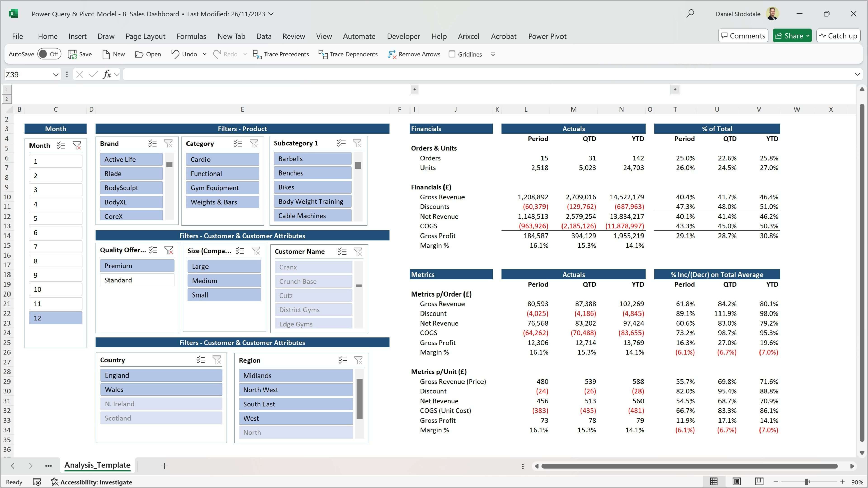Enable the Gridlines checkbox
This screenshot has width=868, height=488.
click(x=452, y=54)
